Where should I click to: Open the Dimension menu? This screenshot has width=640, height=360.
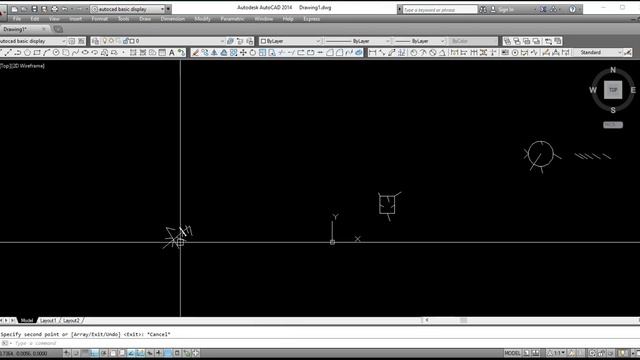click(x=173, y=19)
